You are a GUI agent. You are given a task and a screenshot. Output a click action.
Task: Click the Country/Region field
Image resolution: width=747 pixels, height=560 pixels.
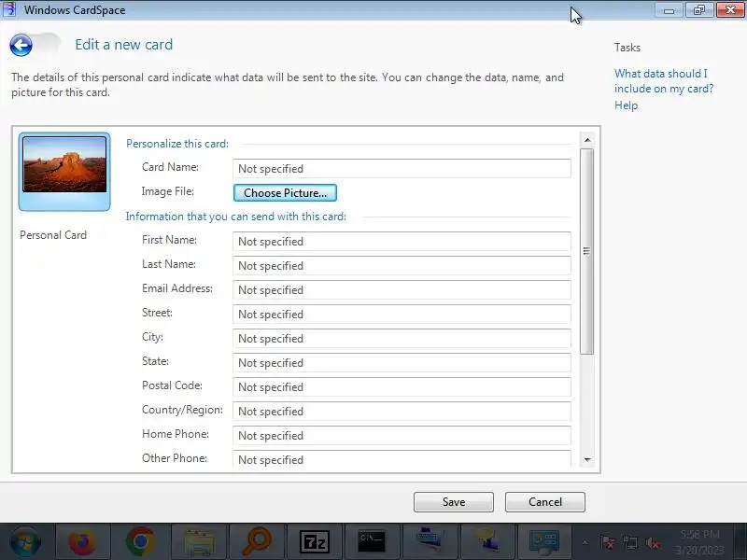[x=402, y=412]
